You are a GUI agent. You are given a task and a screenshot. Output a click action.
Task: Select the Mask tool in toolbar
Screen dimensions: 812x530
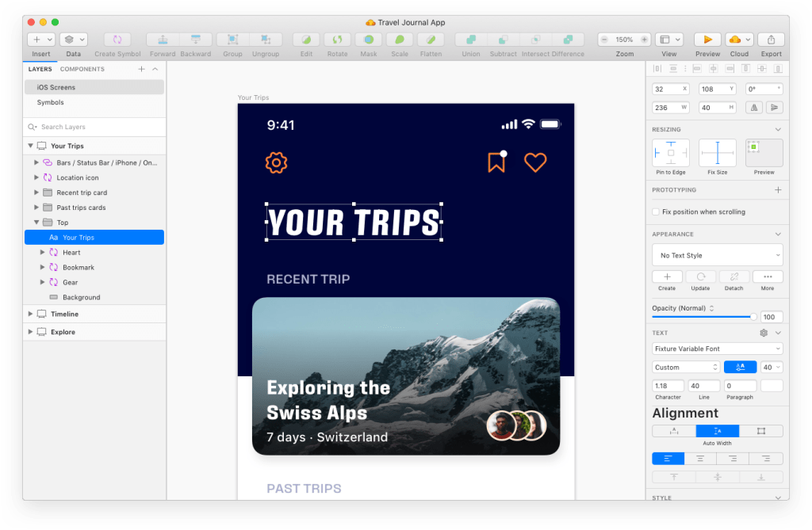tap(368, 40)
